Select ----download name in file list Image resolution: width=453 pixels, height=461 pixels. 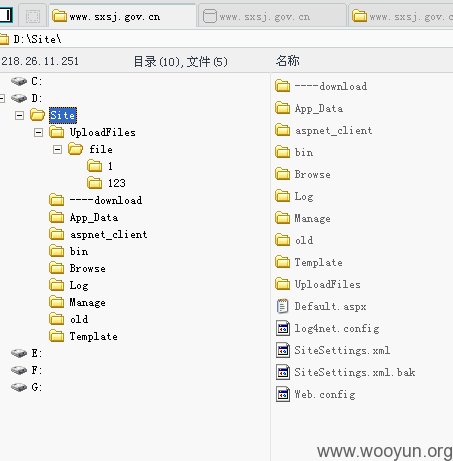(331, 86)
